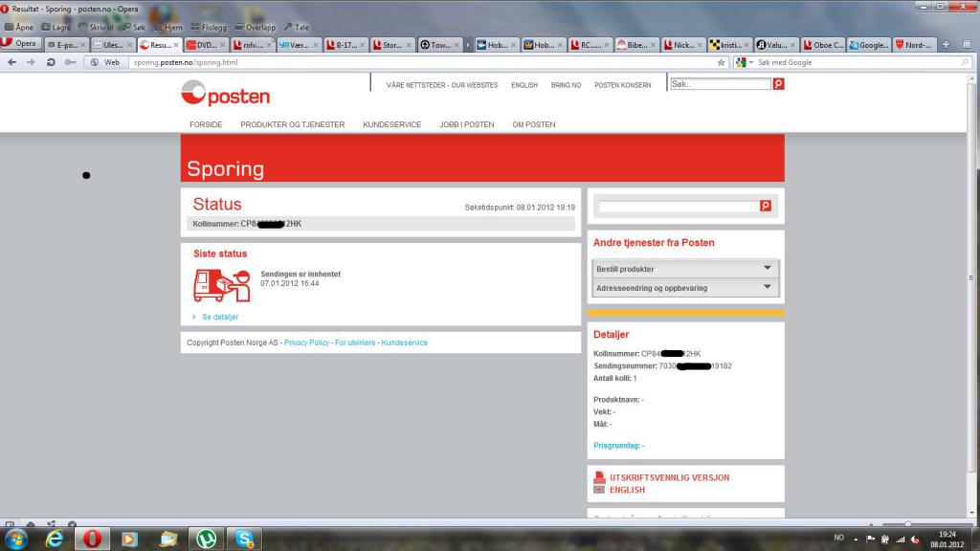Click the search icon in the tracking sidebar

[x=765, y=206]
